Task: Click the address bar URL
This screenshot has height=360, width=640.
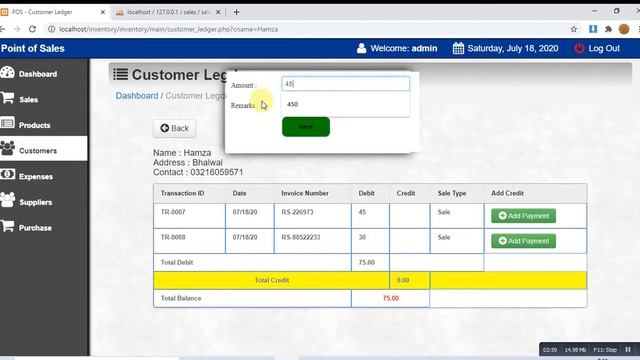Action: point(169,29)
